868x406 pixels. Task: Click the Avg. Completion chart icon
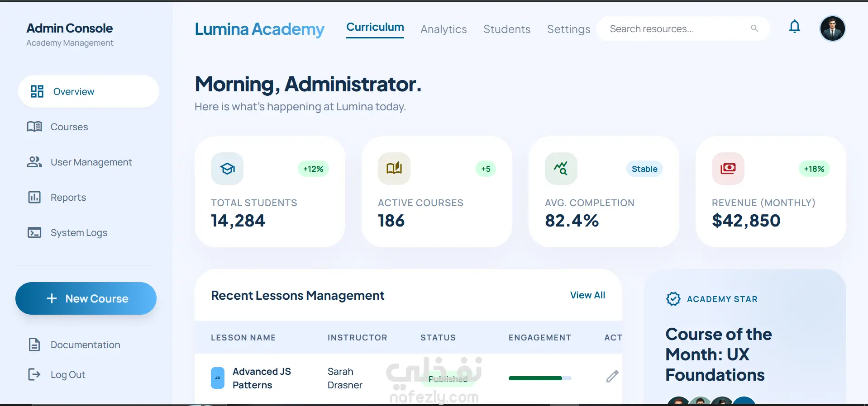pos(561,169)
